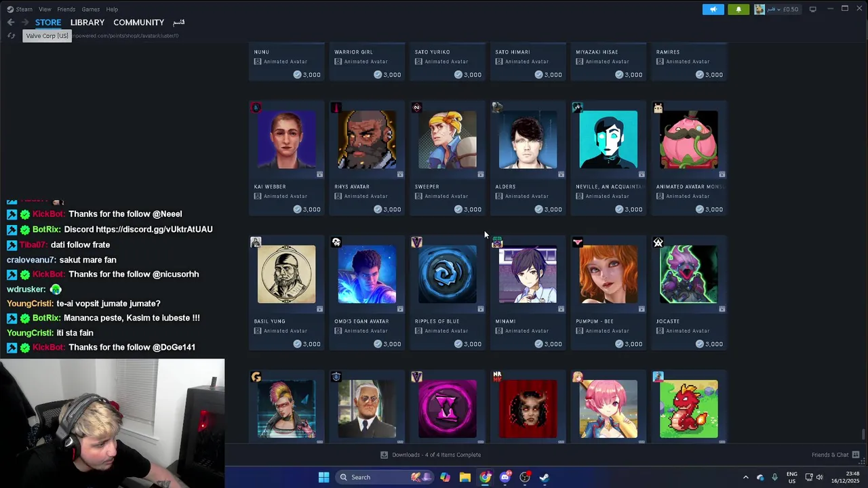Open the View menu
Screen dimensions: 868x488
(45, 9)
